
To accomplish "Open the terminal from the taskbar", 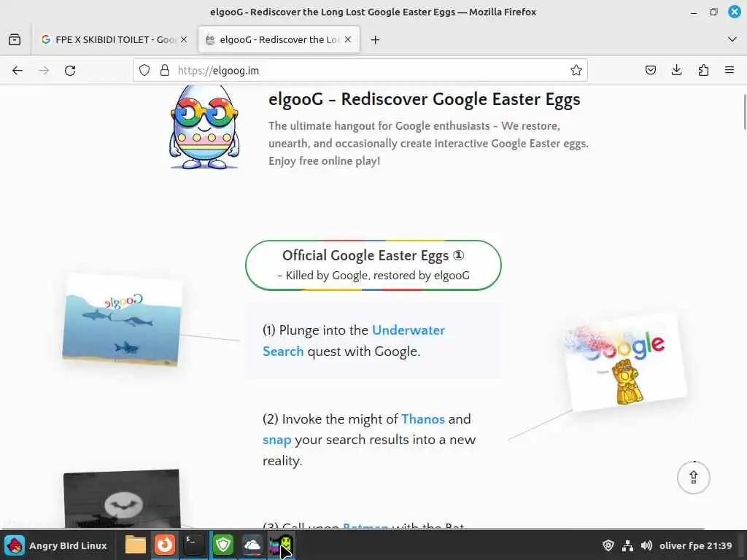I will click(194, 545).
